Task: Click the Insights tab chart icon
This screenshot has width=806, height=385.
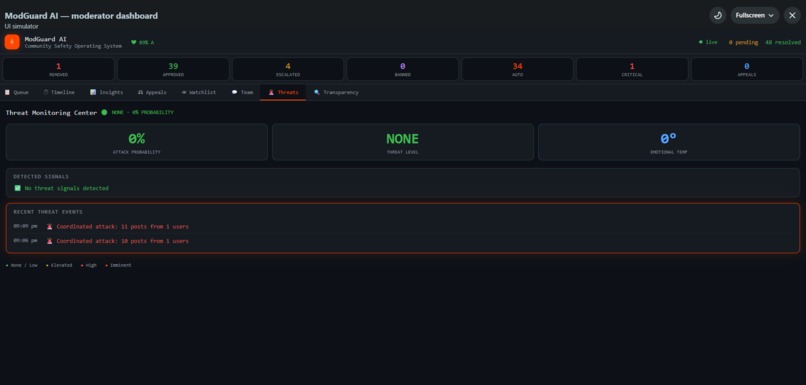Action: 93,93
